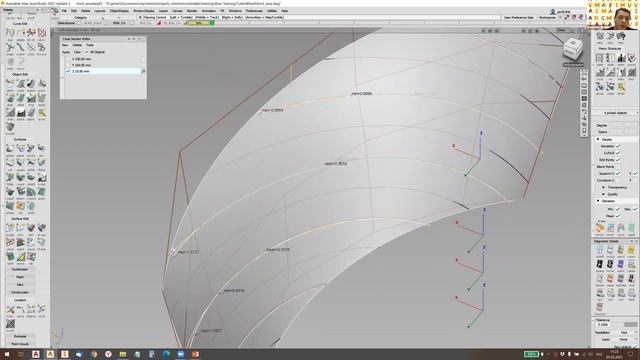640x360 pixels.
Task: Open New menu in Cross Section Editor
Action: [65, 45]
